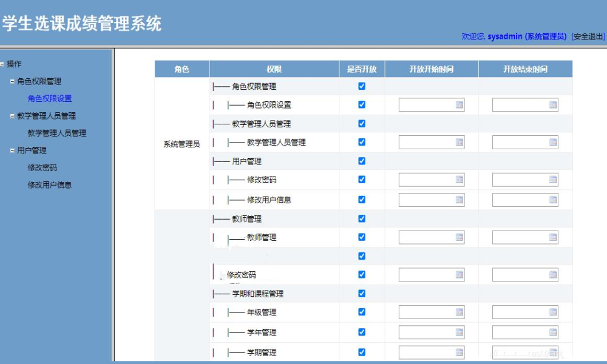The height and width of the screenshot is (364, 607).
Task: Collapse the 角色权限管理 sidebar node
Action: pos(12,81)
